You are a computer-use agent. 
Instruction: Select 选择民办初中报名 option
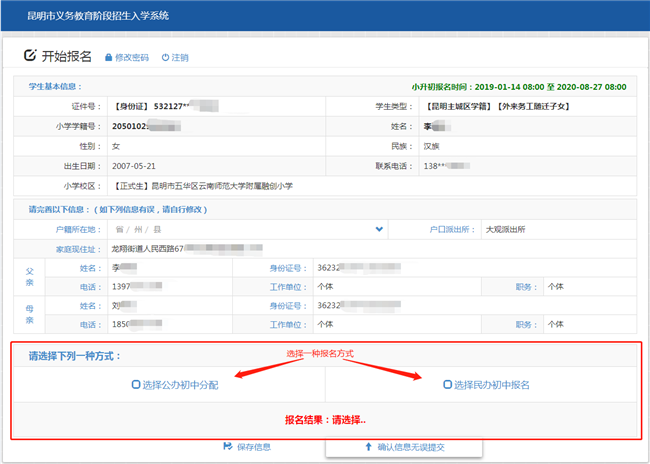point(448,385)
